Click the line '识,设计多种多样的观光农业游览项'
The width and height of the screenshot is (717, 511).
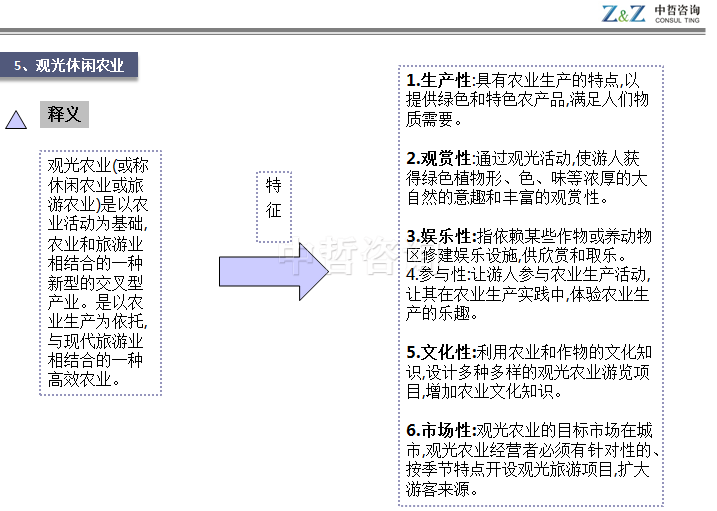click(527, 373)
